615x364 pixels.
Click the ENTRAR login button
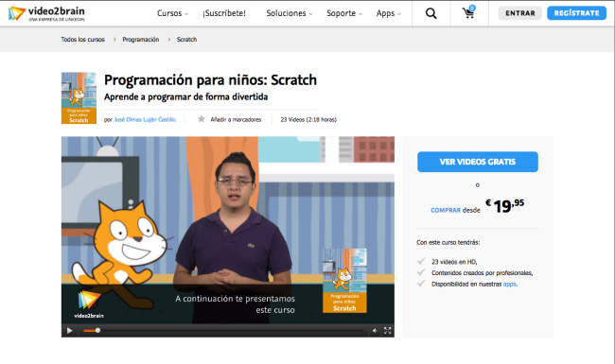click(520, 13)
